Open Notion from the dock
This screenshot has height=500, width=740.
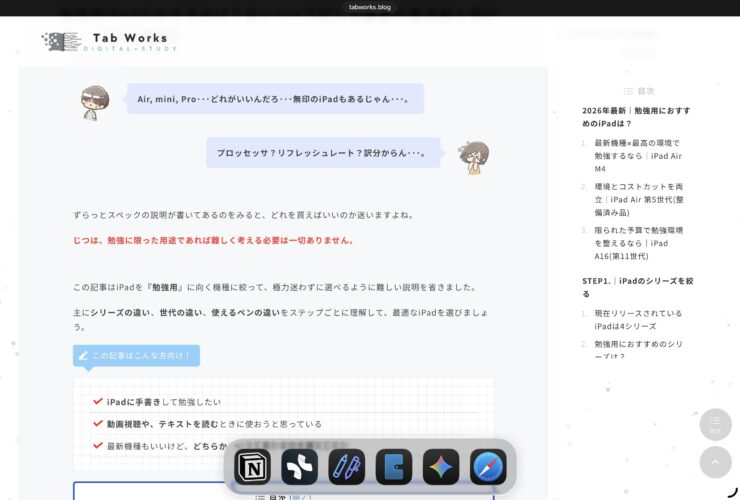252,467
